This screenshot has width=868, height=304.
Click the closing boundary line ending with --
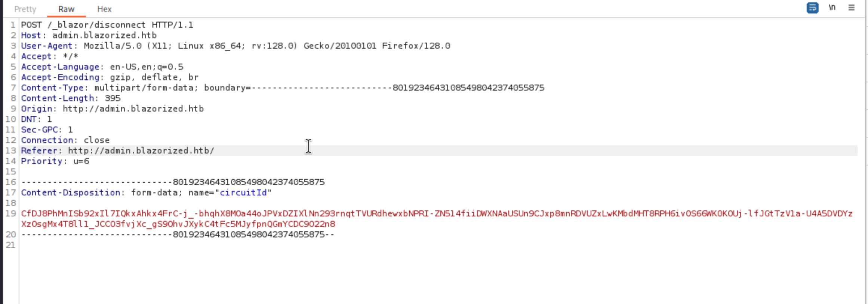click(178, 234)
